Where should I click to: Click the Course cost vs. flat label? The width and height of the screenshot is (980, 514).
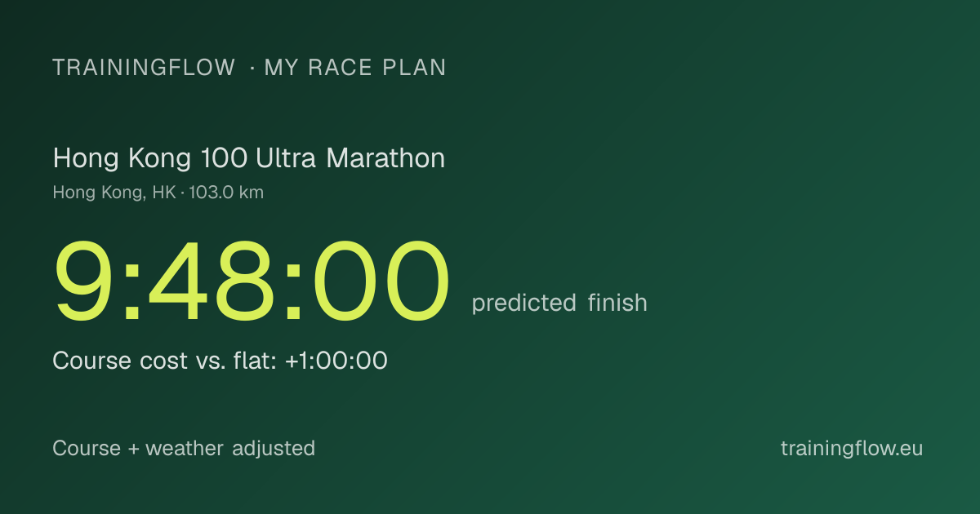[x=165, y=361]
